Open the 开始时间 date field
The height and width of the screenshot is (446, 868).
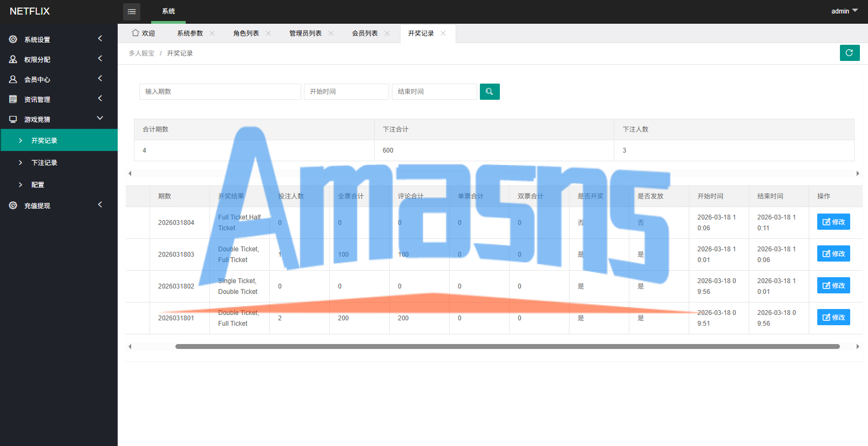pyautogui.click(x=347, y=92)
